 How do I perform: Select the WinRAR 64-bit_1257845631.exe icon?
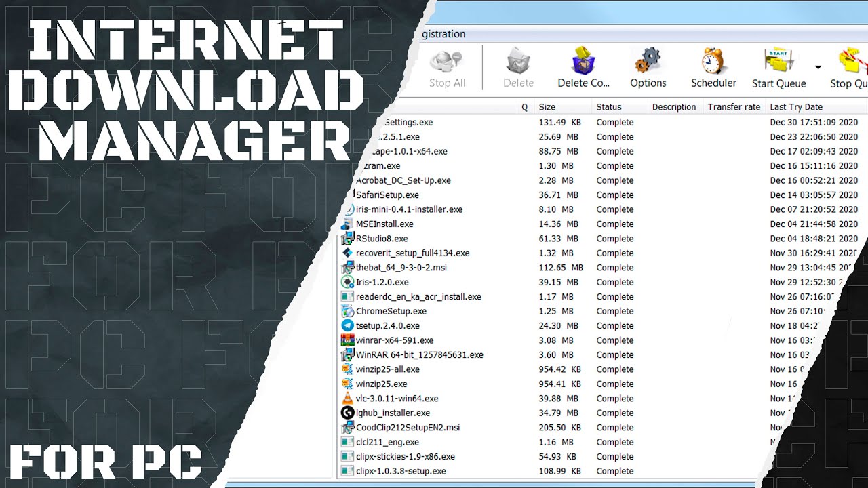(347, 354)
